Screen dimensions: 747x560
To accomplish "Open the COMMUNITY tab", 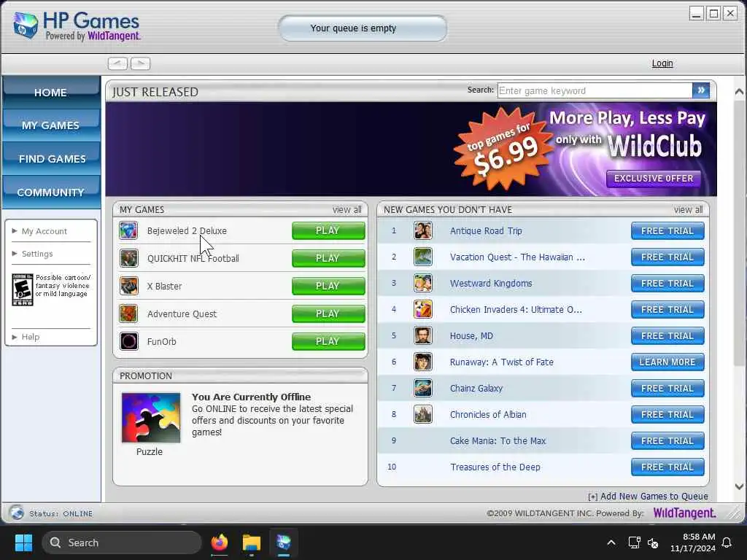I will (x=51, y=192).
